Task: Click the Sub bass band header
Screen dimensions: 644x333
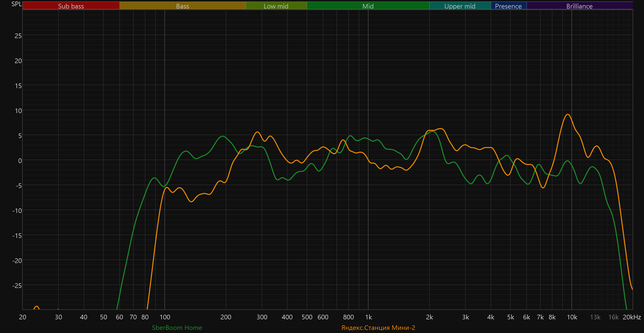Action: click(71, 6)
